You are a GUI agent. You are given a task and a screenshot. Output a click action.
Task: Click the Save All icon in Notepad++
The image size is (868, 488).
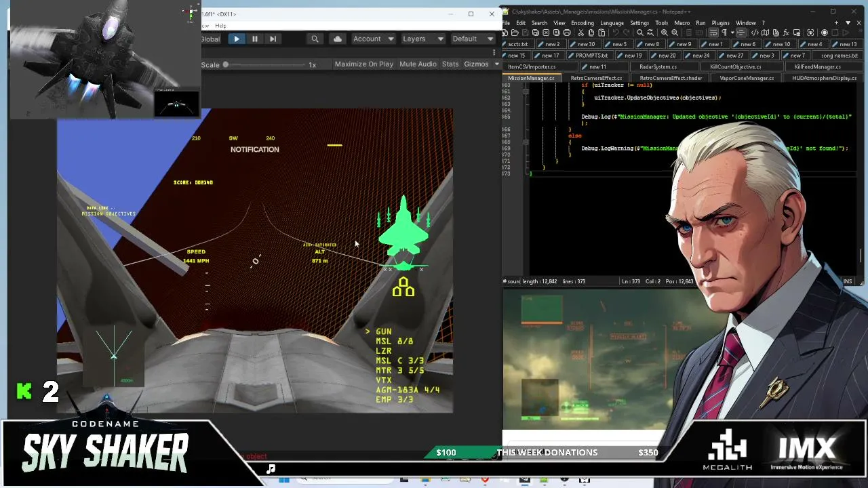tap(535, 33)
